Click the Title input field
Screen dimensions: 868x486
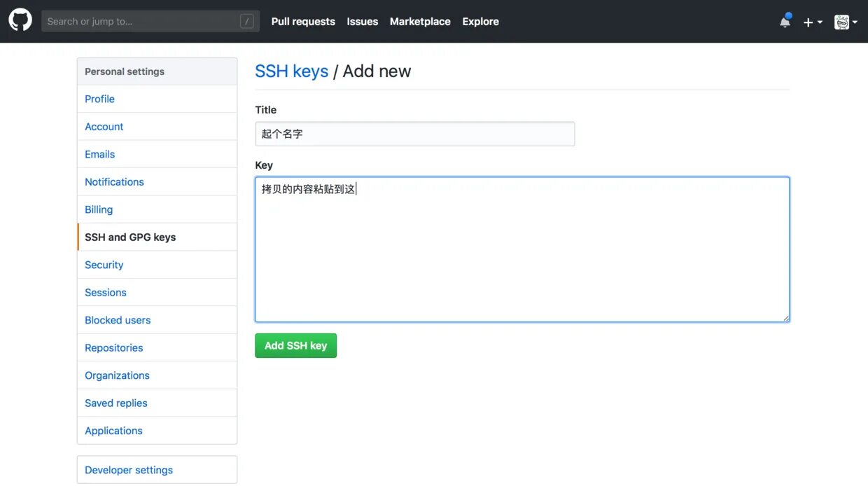(414, 134)
